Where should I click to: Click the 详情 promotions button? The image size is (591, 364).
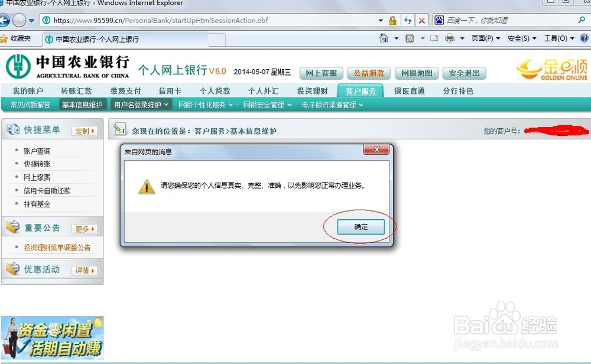pyautogui.click(x=85, y=270)
